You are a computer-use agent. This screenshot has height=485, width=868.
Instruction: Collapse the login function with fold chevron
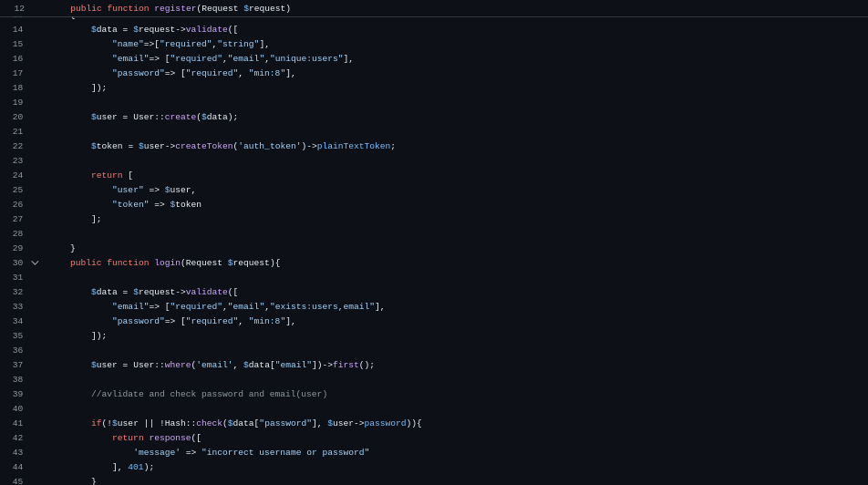click(x=35, y=263)
